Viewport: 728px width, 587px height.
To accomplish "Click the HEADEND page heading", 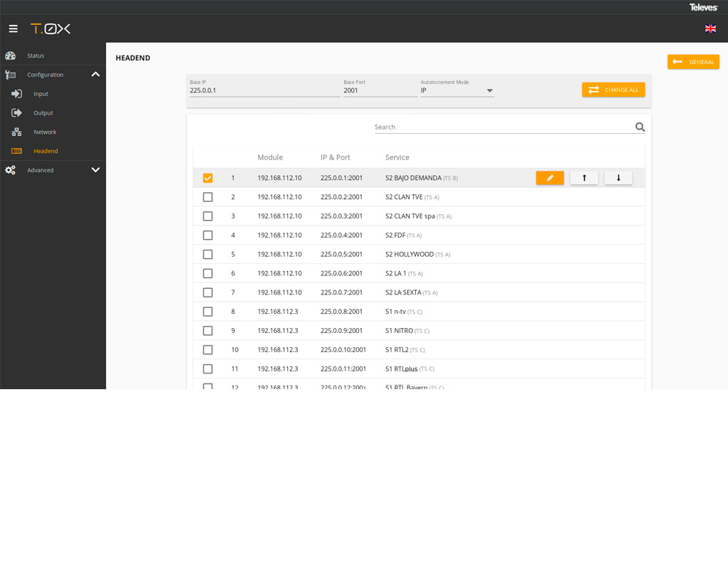I will [x=133, y=58].
